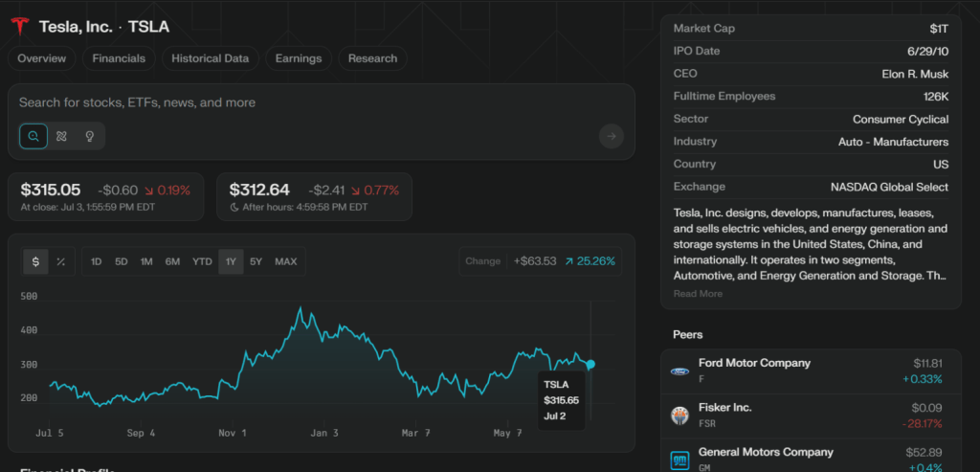
Task: Select the middle search mode icon
Action: (x=61, y=136)
